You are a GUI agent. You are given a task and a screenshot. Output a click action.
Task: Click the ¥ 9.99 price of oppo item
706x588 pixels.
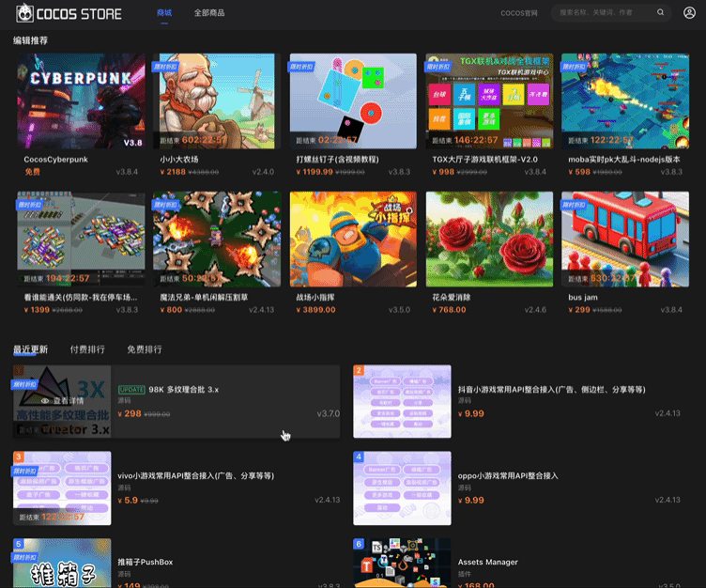(471, 501)
